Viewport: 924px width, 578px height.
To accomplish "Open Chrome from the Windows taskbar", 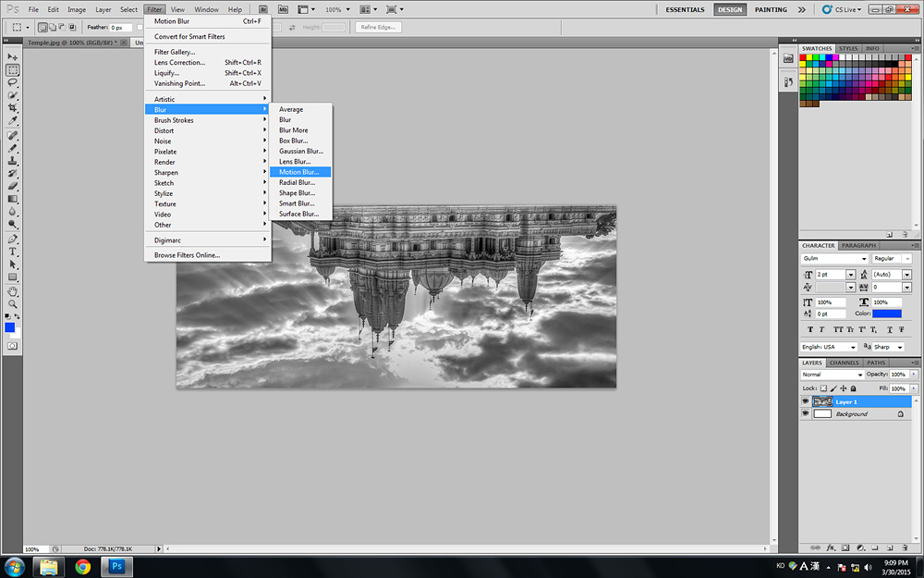I will pos(83,566).
